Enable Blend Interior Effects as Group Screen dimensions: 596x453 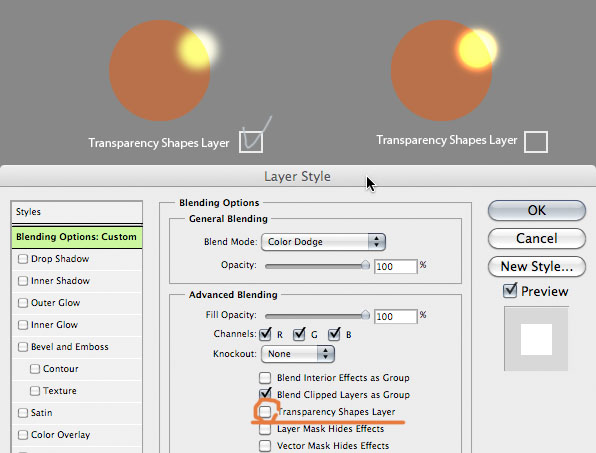tap(265, 378)
